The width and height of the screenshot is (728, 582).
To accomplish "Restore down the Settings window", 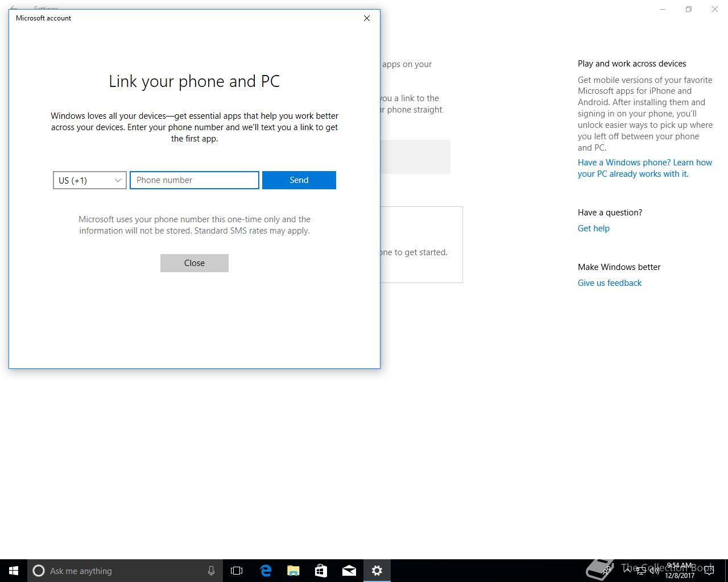I will pos(689,9).
